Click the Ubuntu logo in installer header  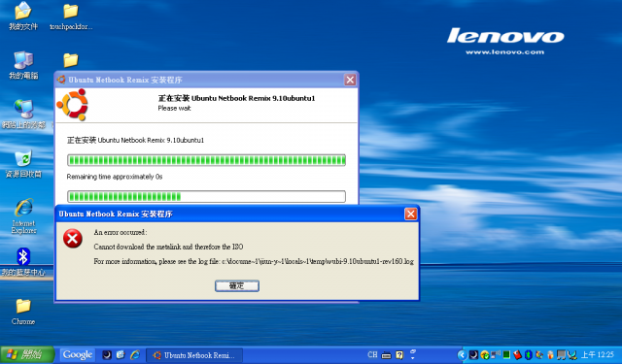72,105
